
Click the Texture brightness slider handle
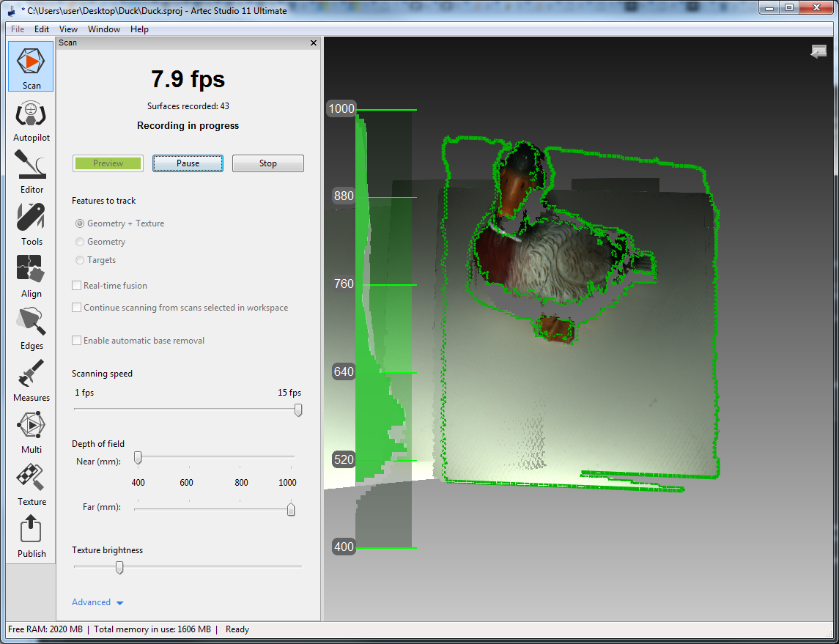[x=120, y=567]
